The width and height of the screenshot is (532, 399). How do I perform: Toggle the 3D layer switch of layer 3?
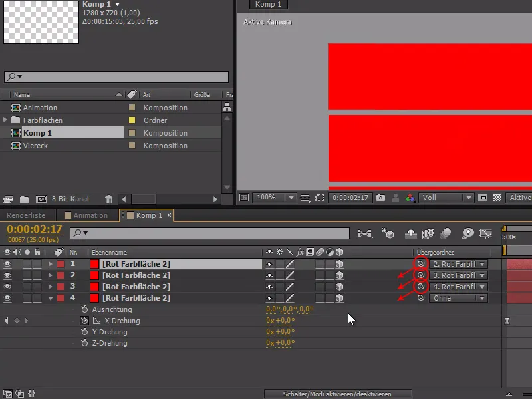[x=339, y=287]
